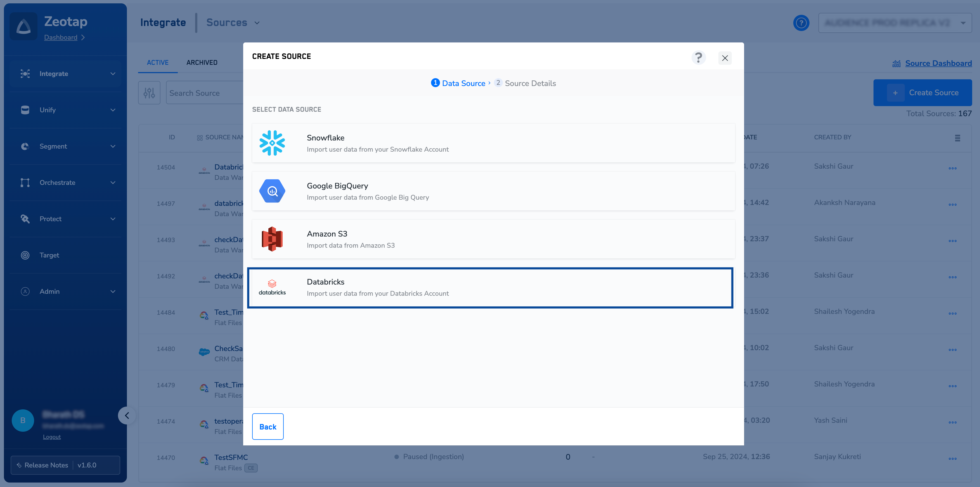Screen dimensions: 980x487
Task: Switch to the ARCHIVED tab
Action: pyautogui.click(x=202, y=62)
